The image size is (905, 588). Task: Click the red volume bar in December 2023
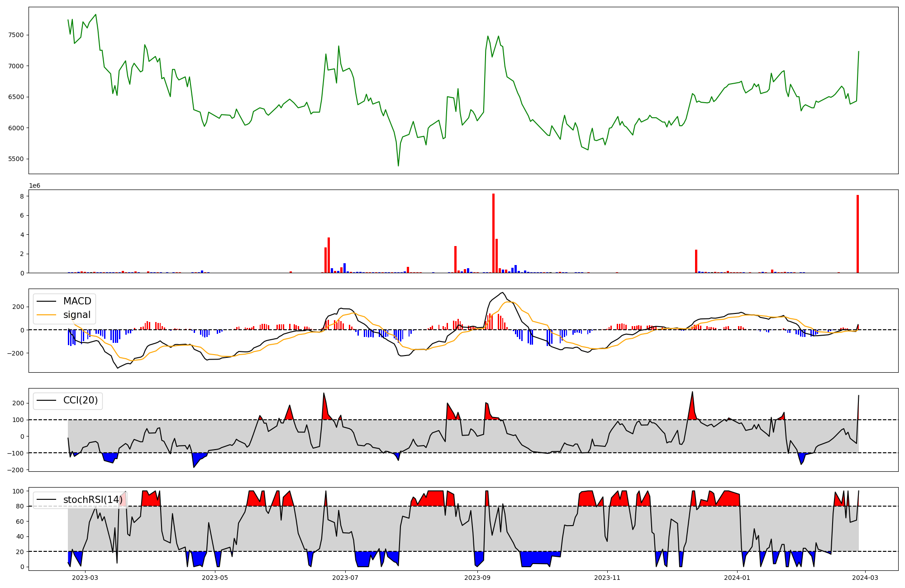(x=696, y=261)
